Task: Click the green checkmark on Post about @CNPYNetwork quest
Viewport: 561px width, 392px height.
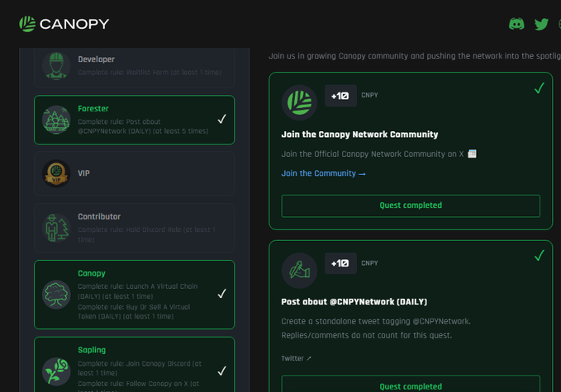Action: [540, 255]
